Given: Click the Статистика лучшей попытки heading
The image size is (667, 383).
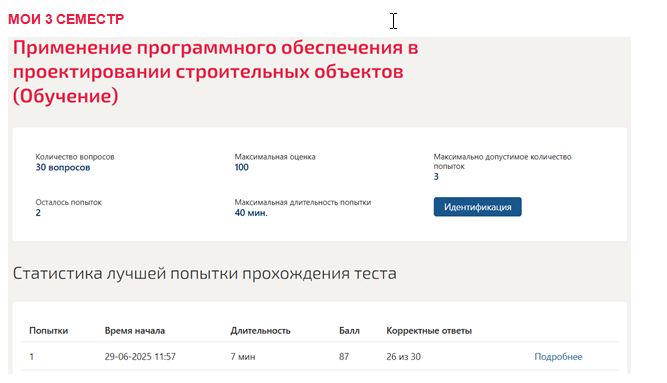Looking at the screenshot, I should (x=205, y=273).
